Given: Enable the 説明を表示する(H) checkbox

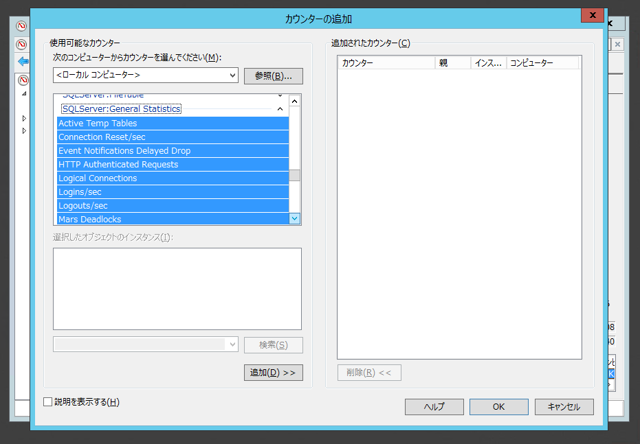Looking at the screenshot, I should pyautogui.click(x=48, y=402).
